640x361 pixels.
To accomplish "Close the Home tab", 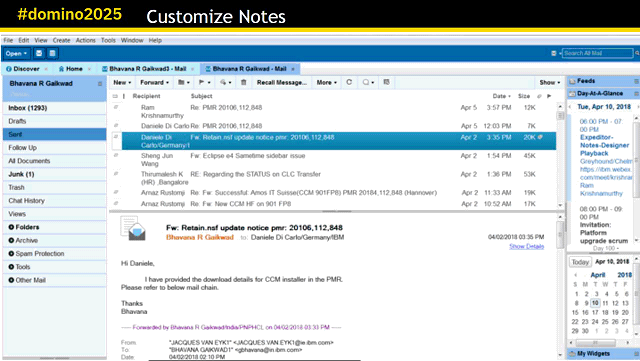I will tap(89, 69).
